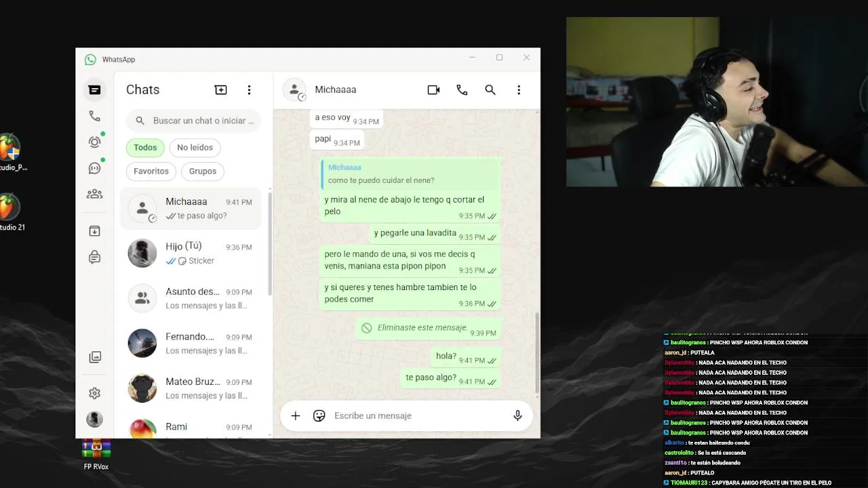Open WhatsApp Settings gear
Viewport: 868px width, 488px height.
94,393
